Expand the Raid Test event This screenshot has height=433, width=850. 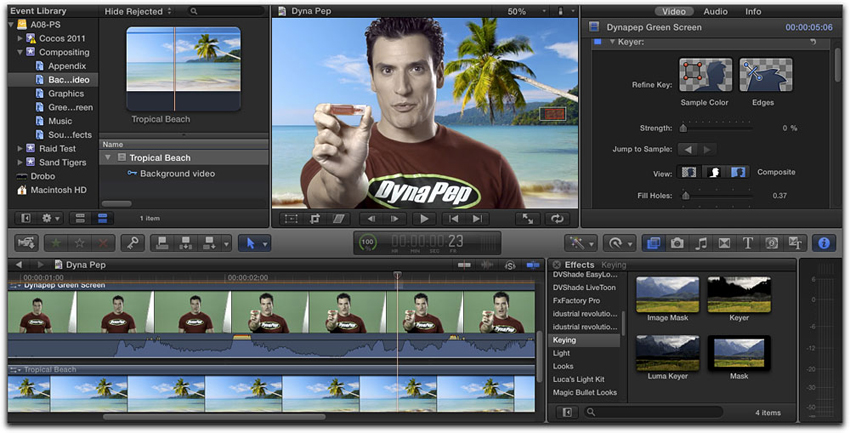click(x=20, y=148)
